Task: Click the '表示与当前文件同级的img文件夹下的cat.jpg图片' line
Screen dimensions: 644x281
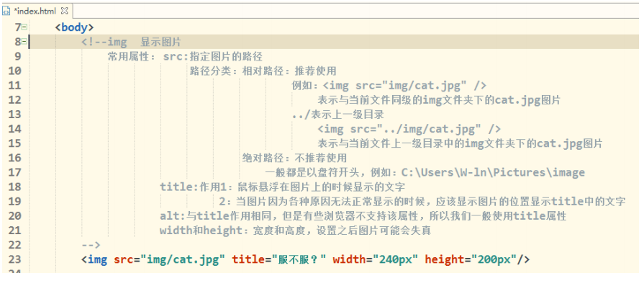Action: click(439, 100)
